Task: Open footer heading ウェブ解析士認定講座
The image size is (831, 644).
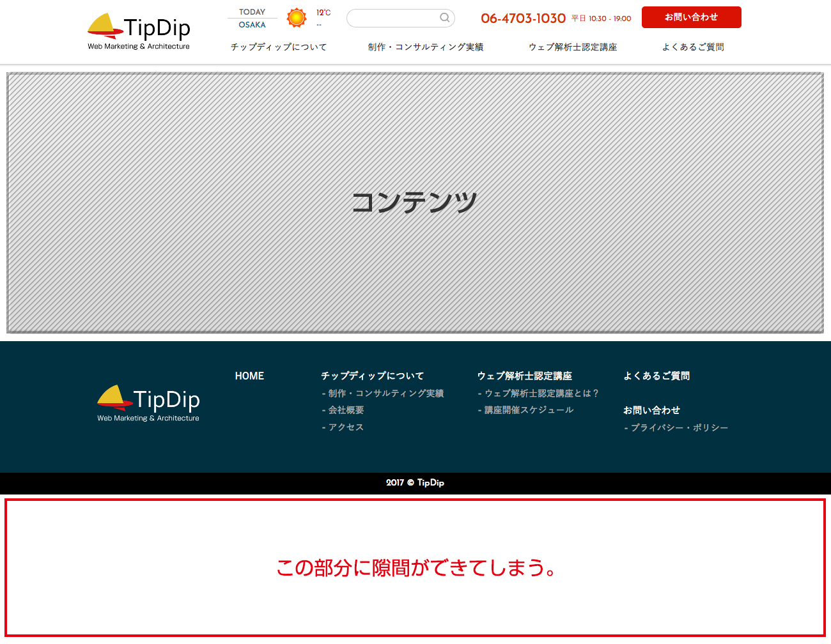Action: (x=525, y=376)
